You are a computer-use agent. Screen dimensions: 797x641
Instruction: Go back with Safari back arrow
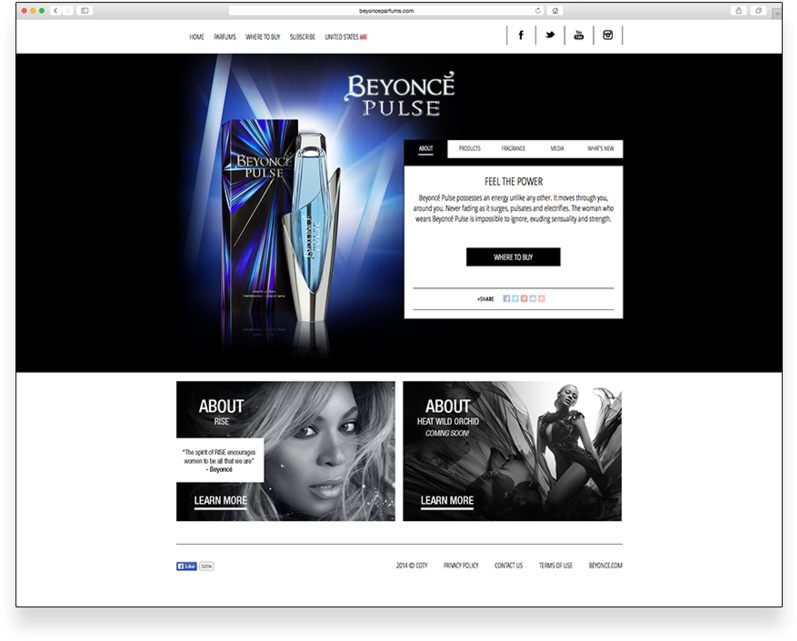pyautogui.click(x=56, y=10)
